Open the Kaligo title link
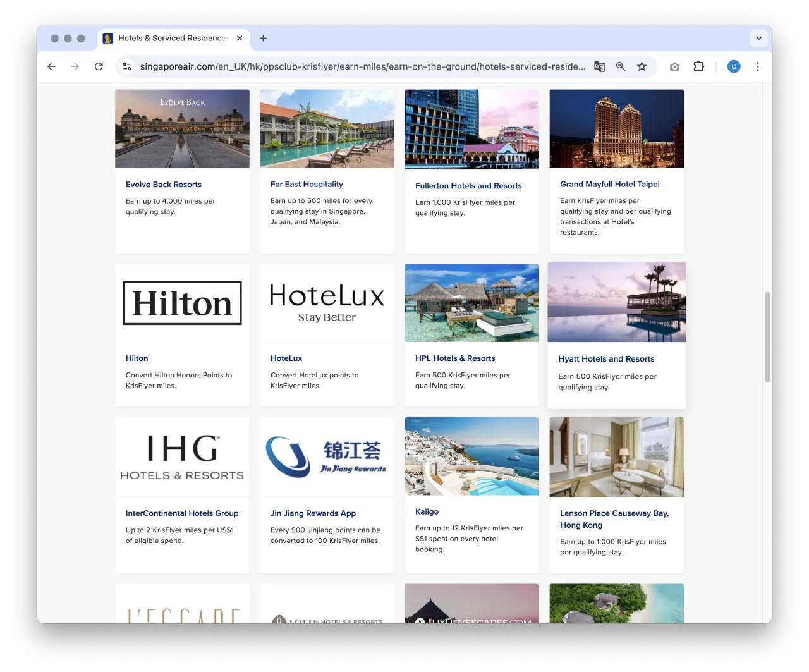The width and height of the screenshot is (809, 672). (427, 511)
